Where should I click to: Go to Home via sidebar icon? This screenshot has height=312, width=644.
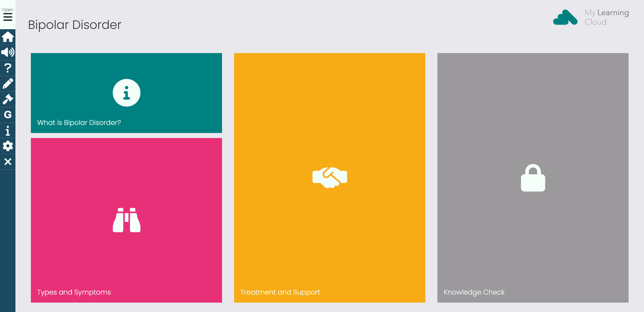(x=8, y=37)
